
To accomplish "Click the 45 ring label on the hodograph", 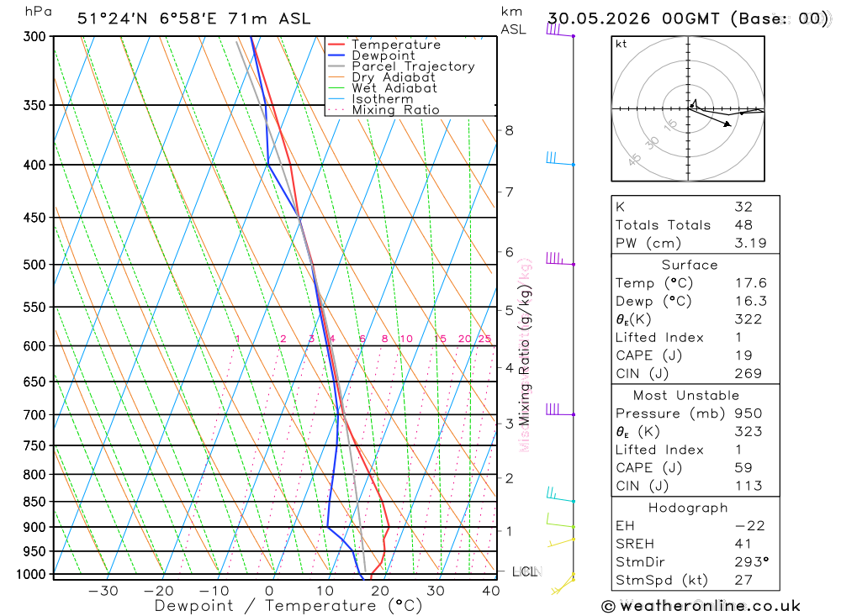I will pyautogui.click(x=634, y=160).
